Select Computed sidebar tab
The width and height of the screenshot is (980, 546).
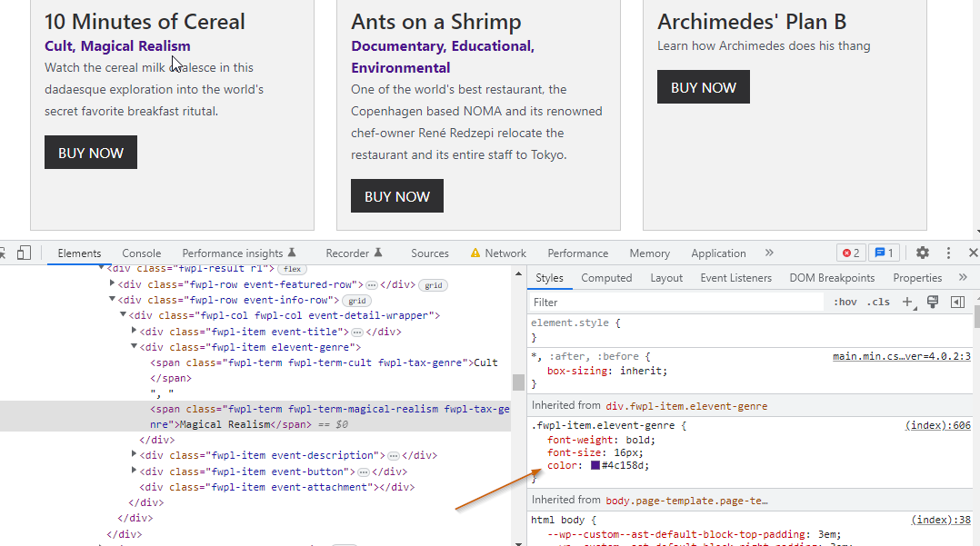[606, 278]
